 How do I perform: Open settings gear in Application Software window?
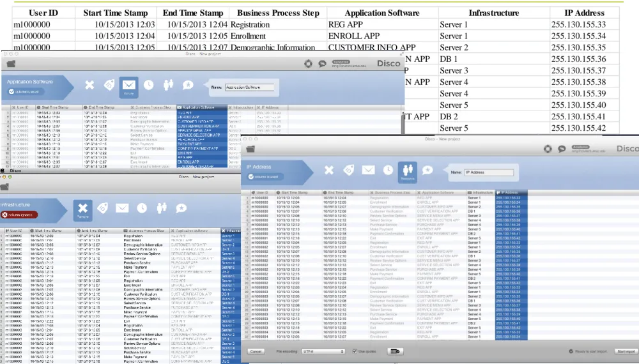click(x=308, y=63)
